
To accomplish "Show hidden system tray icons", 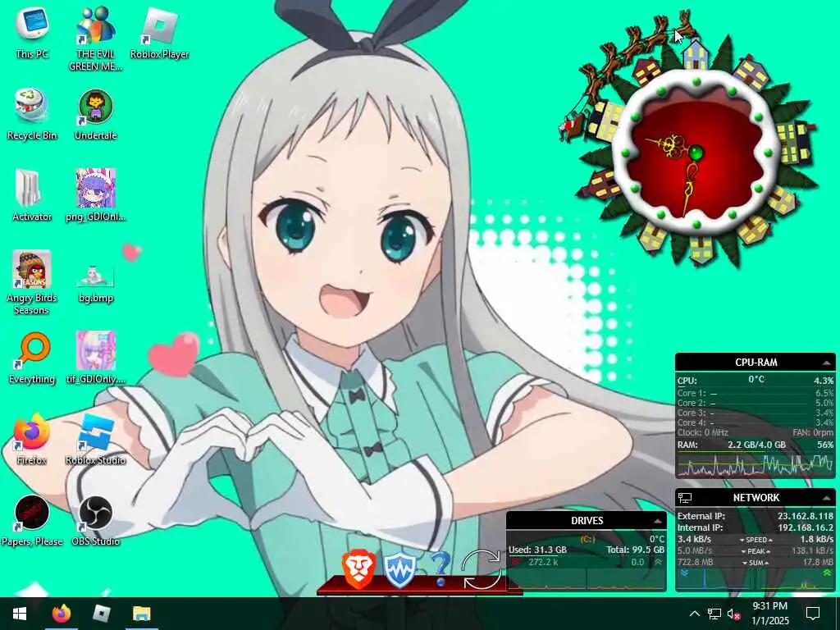I will click(694, 614).
